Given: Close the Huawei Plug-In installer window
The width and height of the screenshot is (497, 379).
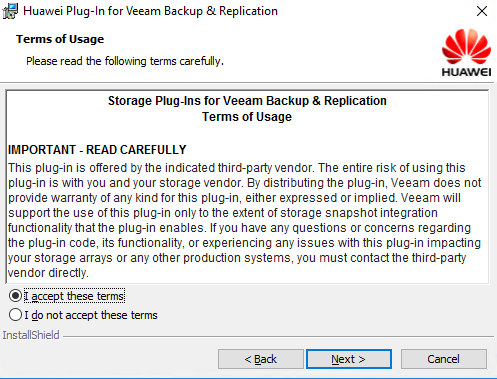Looking at the screenshot, I should pos(482,11).
